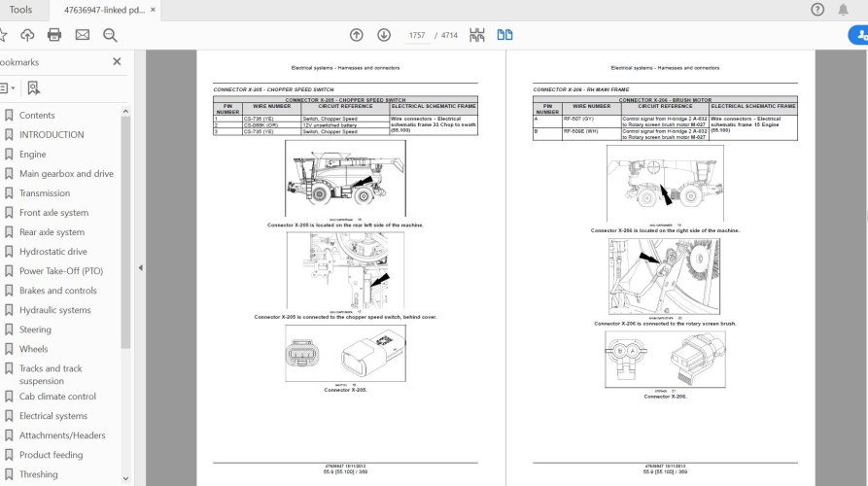The image size is (868, 486).
Task: Open the Electrical systems bookmark
Action: (53, 416)
